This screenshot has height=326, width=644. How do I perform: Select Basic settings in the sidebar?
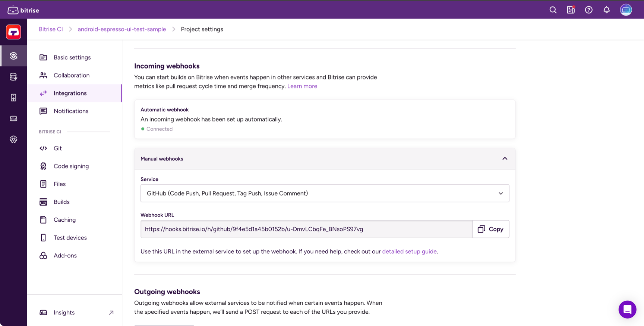pos(72,57)
